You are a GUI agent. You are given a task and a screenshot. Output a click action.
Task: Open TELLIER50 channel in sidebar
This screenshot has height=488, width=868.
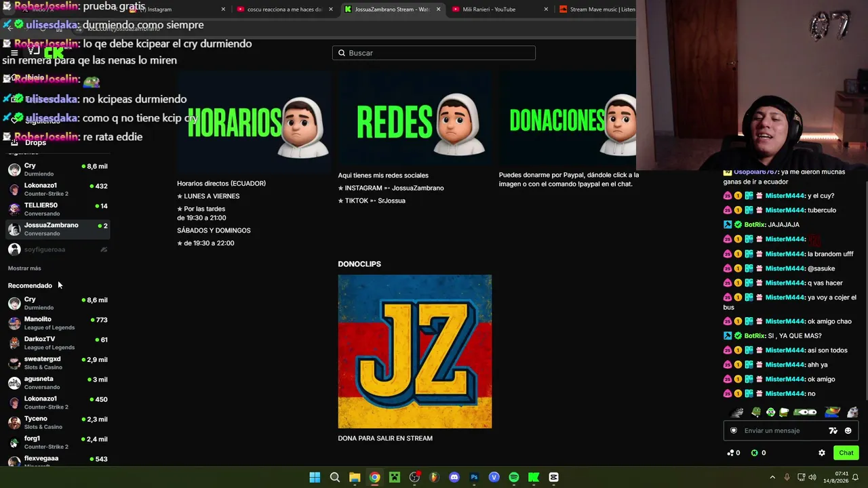58,209
